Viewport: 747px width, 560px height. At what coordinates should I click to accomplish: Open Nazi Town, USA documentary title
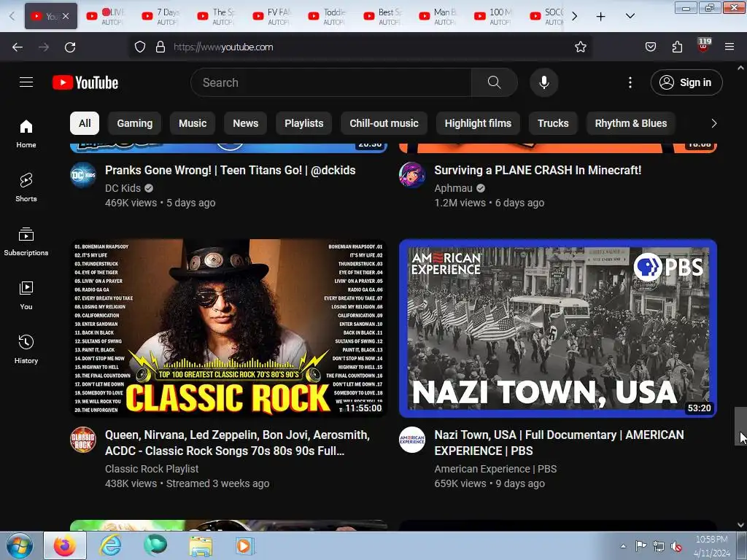click(x=559, y=443)
